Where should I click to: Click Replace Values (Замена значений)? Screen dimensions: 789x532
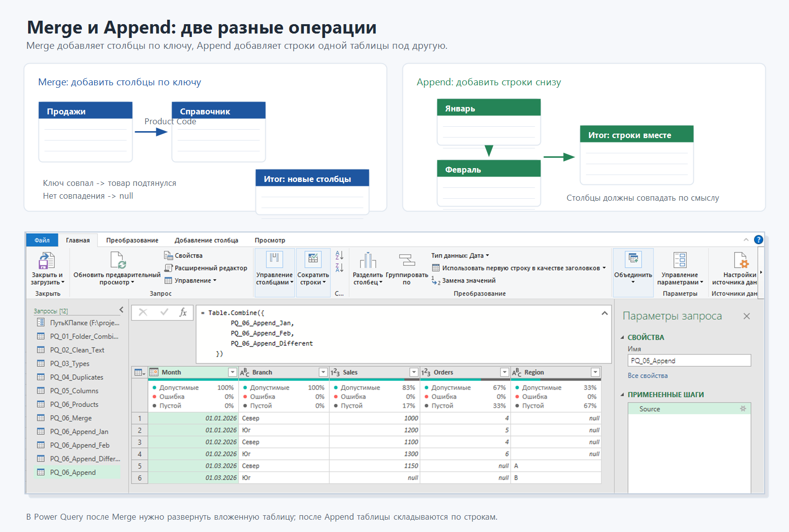point(464,281)
